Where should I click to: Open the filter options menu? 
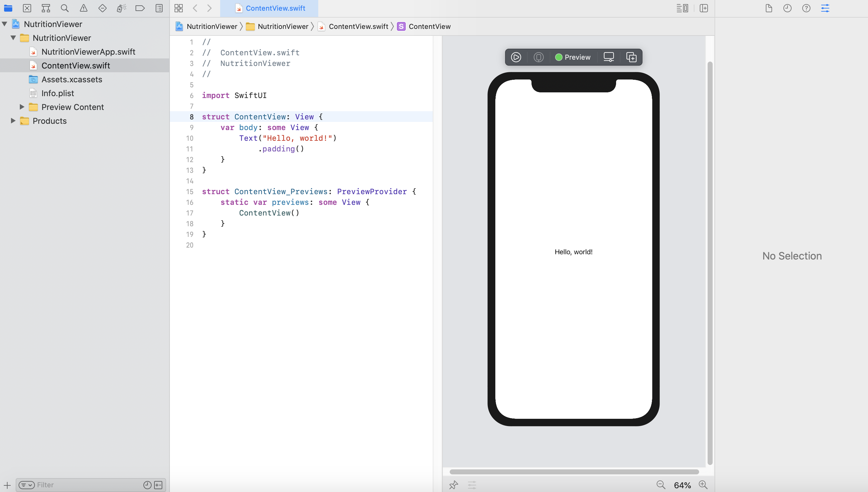26,485
